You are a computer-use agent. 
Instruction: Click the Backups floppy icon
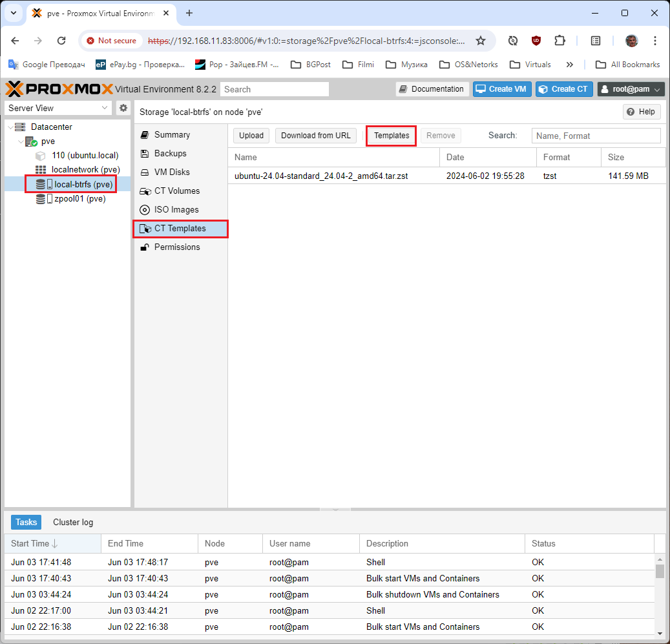pyautogui.click(x=145, y=153)
